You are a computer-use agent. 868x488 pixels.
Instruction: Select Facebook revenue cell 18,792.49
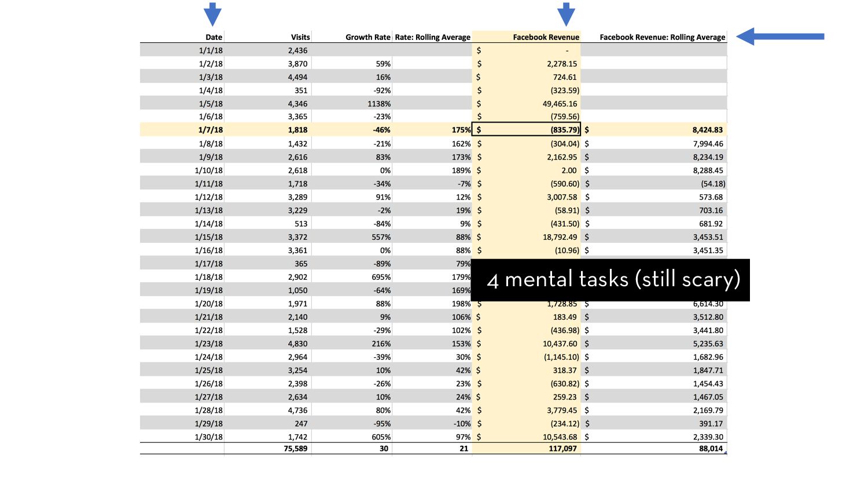click(x=560, y=237)
